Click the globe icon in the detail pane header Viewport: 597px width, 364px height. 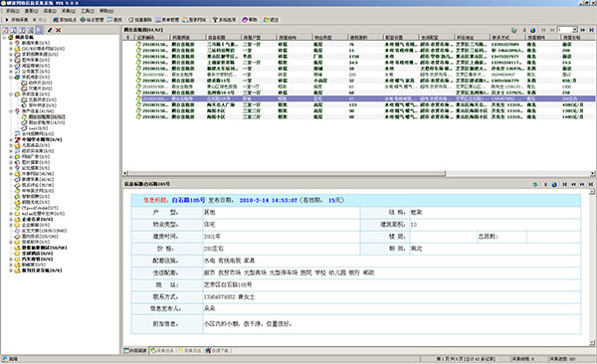(x=554, y=184)
